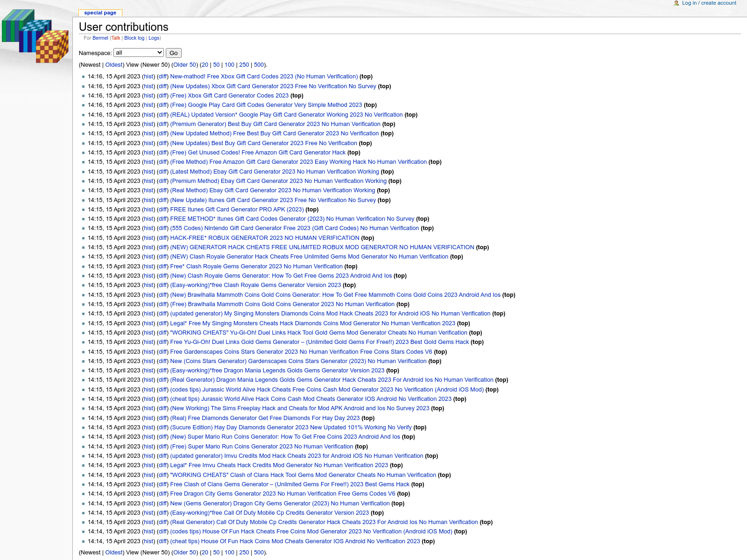Open (Sucure Edition) Hay Day Diamonds page
This screenshot has width=747, height=560.
291,427
